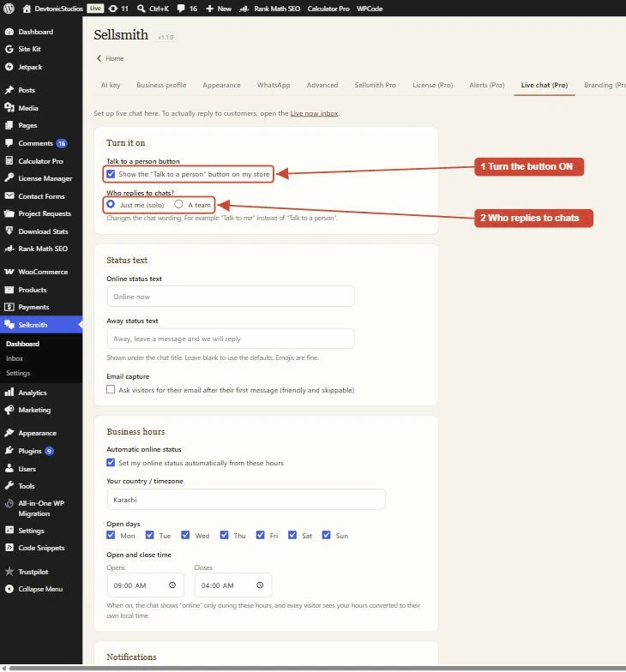Click the plus New icon
Screen dimensions: 626x672
click(x=209, y=9)
